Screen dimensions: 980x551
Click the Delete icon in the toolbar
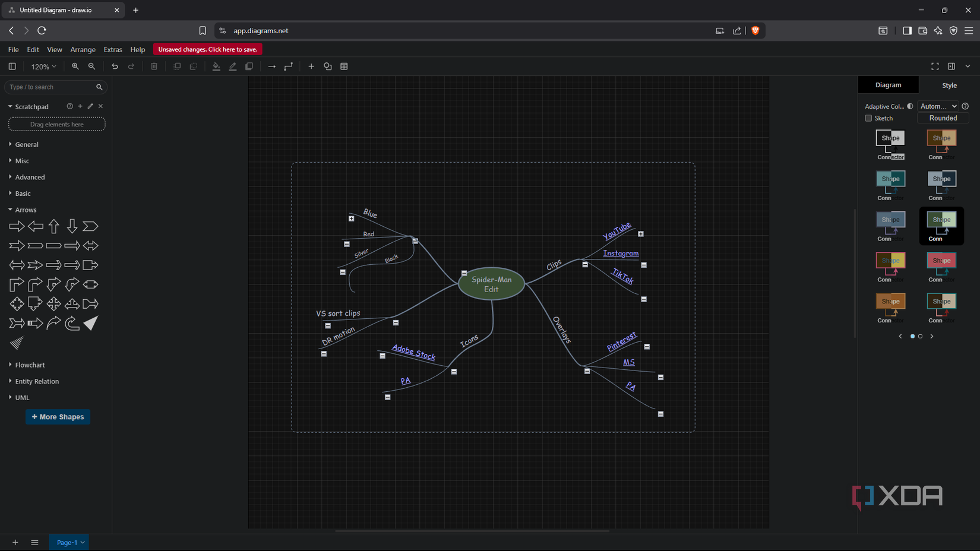154,66
